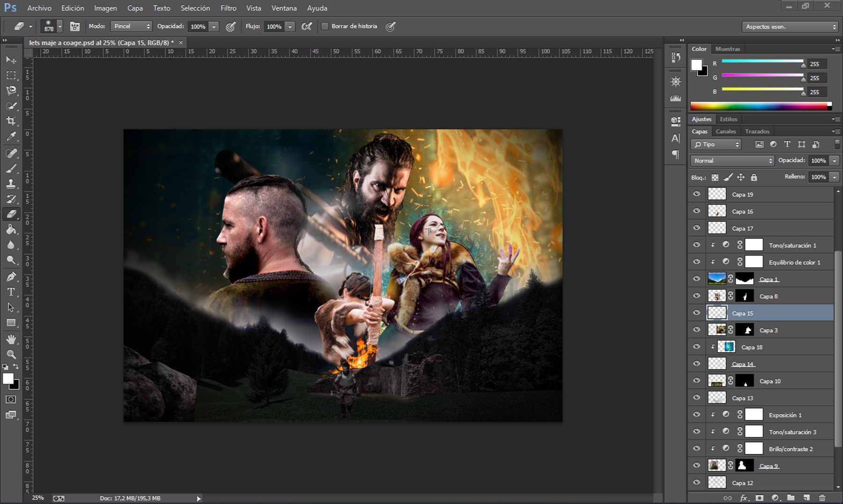The width and height of the screenshot is (843, 504).
Task: Open the brush panel toggle icon
Action: pyautogui.click(x=75, y=27)
